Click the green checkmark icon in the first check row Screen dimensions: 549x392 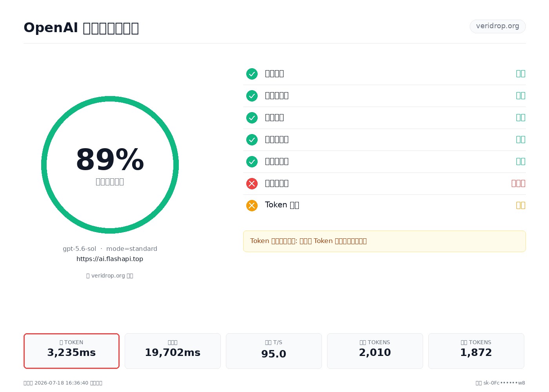(252, 74)
